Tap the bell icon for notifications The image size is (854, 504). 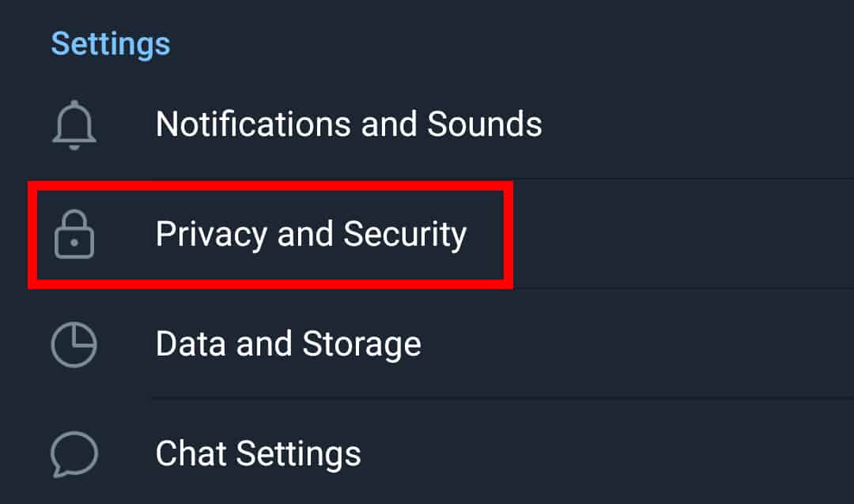[x=74, y=125]
